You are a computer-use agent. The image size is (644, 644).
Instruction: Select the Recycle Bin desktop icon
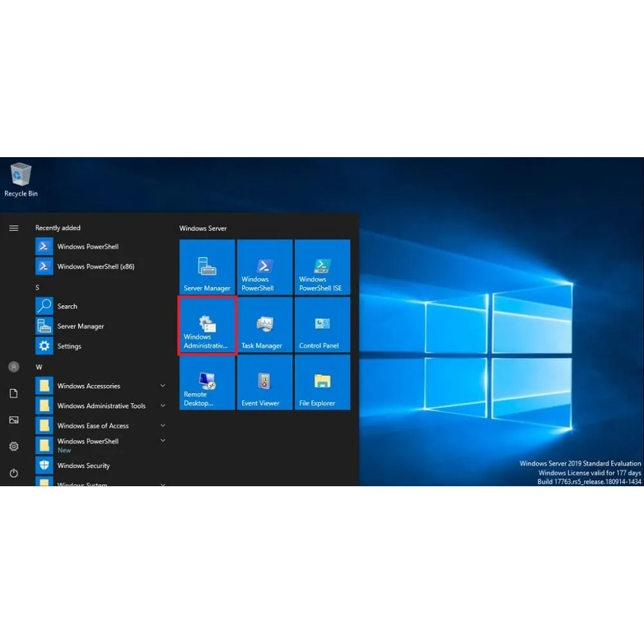coord(21,180)
